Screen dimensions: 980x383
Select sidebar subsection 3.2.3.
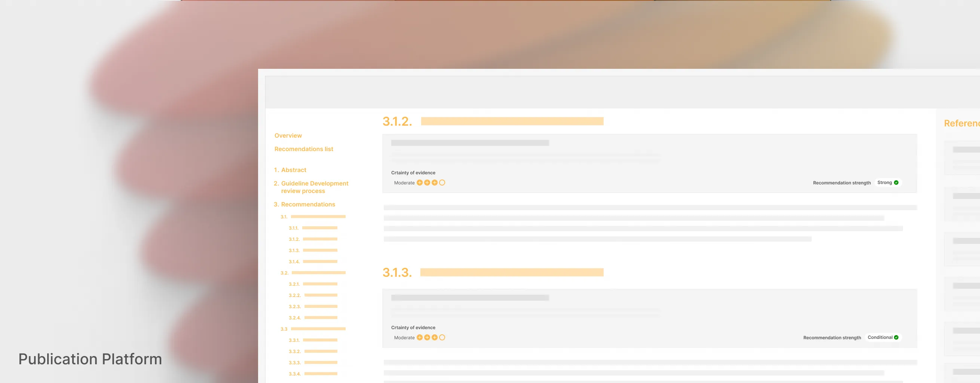[313, 307]
